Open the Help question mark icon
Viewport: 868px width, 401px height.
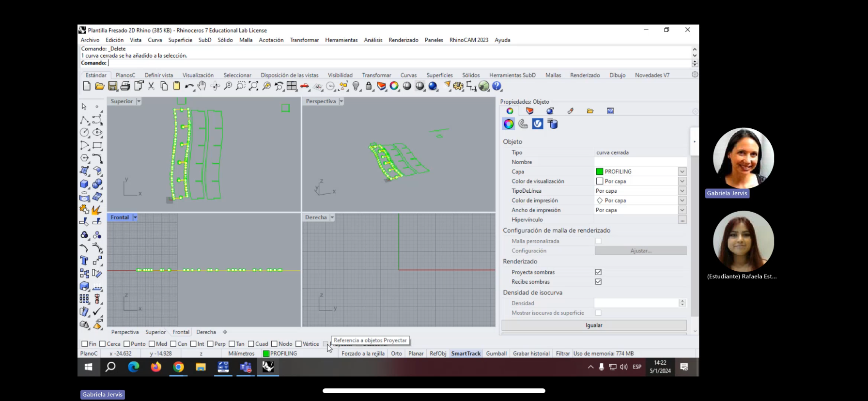pyautogui.click(x=497, y=86)
